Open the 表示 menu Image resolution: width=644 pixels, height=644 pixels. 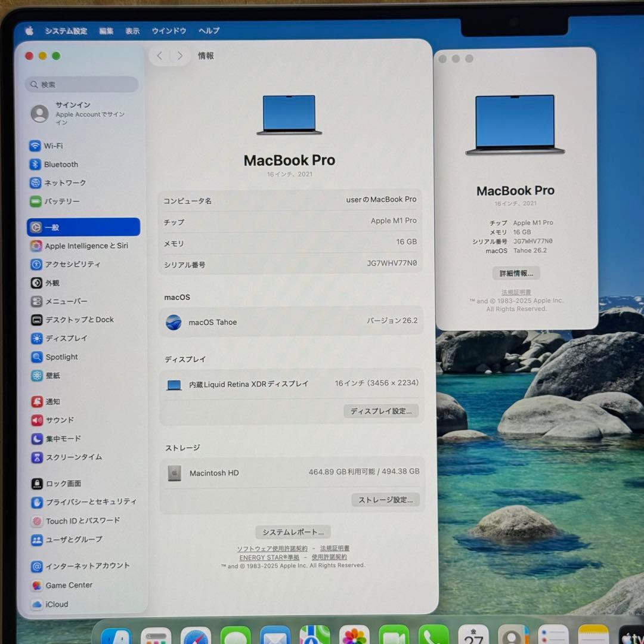(x=132, y=31)
